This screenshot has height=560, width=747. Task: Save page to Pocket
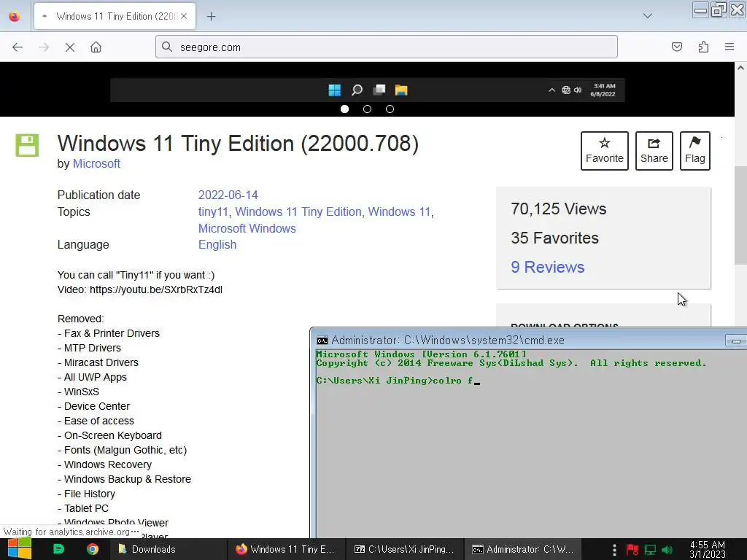(676, 47)
